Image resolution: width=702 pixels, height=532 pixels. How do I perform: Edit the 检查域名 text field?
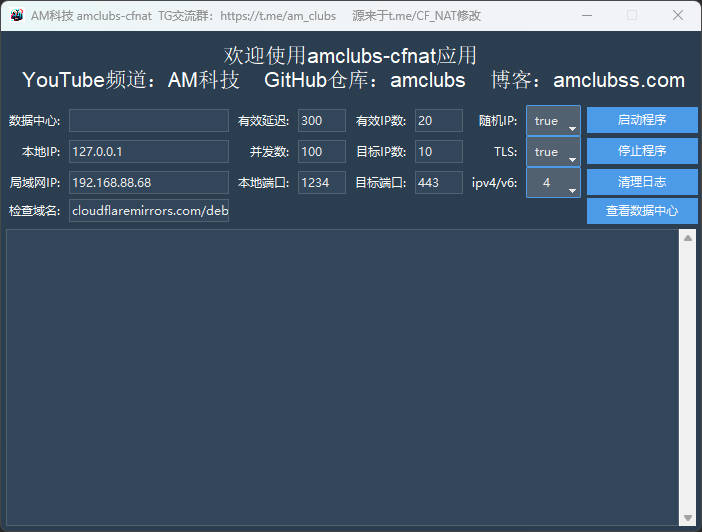click(148, 211)
